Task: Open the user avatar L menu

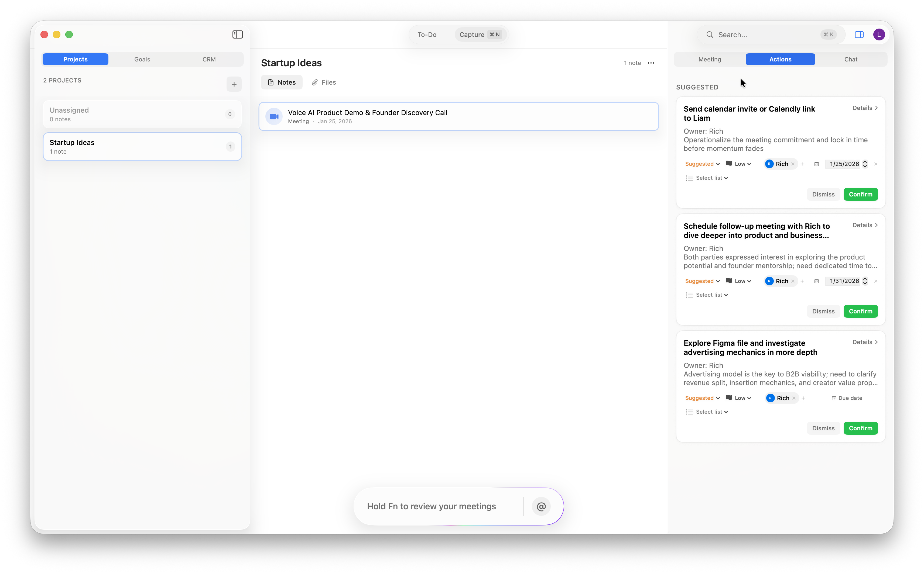Action: tap(879, 34)
